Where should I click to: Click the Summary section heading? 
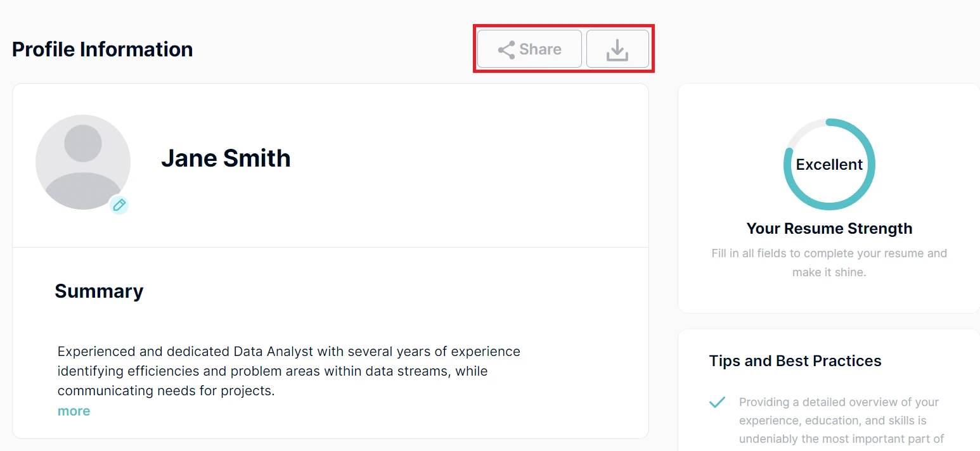99,291
